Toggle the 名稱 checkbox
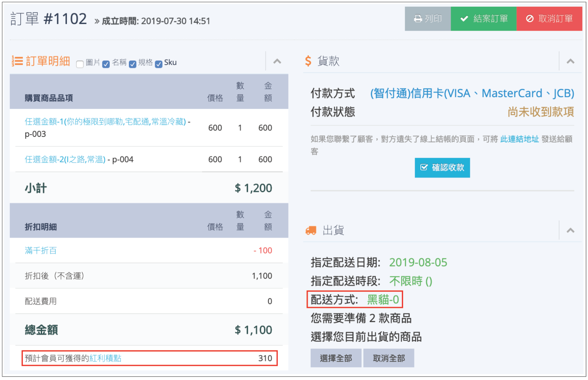The height and width of the screenshot is (380, 588). 106,64
